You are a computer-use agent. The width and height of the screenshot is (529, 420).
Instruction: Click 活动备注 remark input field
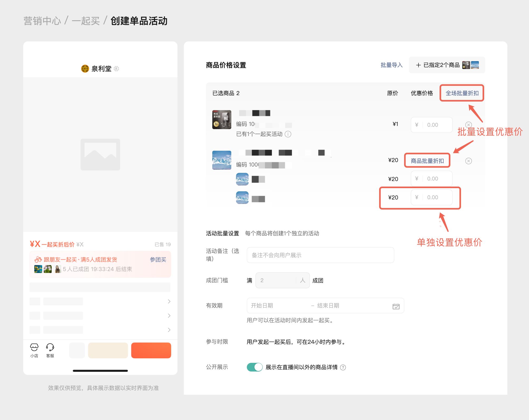click(x=320, y=255)
